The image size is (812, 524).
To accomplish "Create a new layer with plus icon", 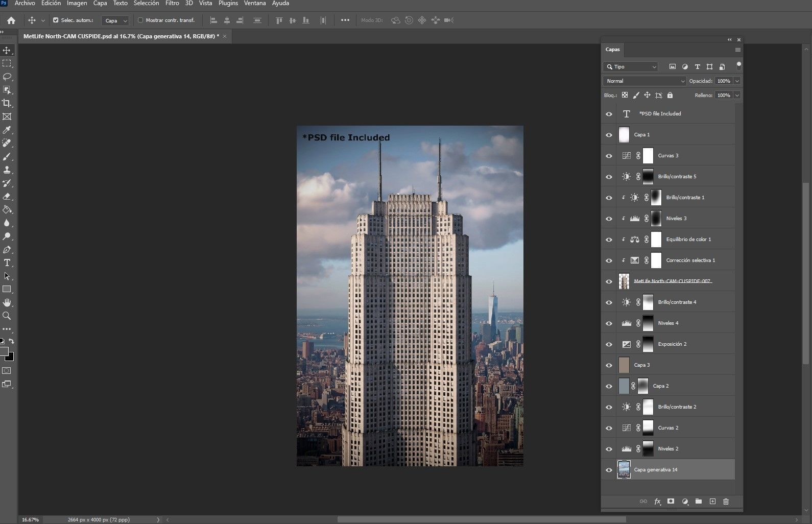I will click(712, 502).
